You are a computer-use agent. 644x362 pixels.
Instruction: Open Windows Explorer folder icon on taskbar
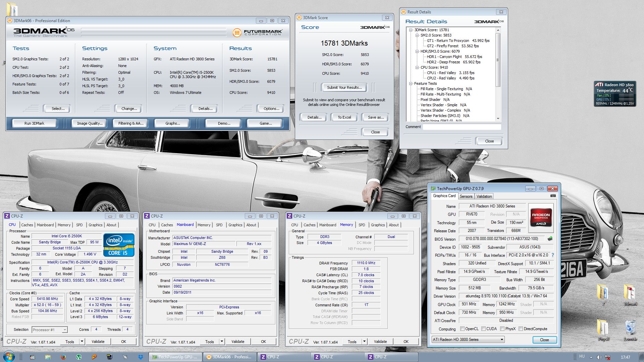pos(48,357)
